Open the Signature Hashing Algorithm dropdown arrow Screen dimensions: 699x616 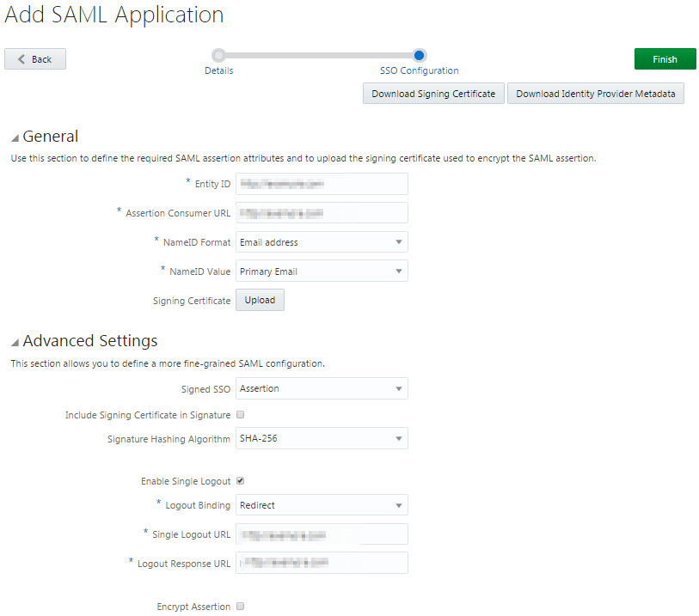coord(398,438)
